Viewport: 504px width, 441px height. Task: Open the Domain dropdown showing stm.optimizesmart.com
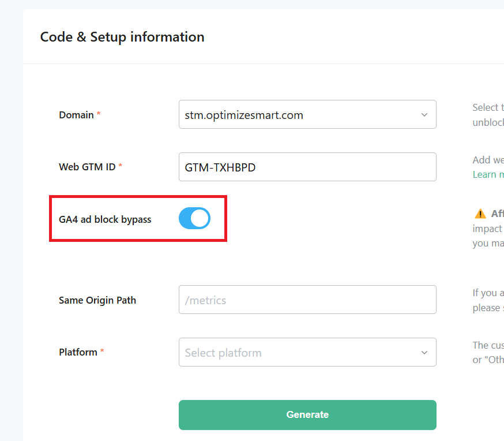coord(300,115)
